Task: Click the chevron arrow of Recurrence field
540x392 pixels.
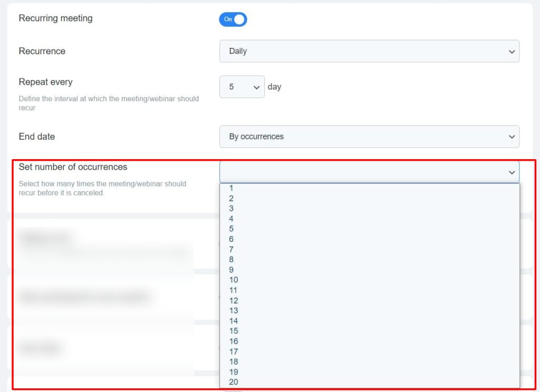Action: point(511,52)
